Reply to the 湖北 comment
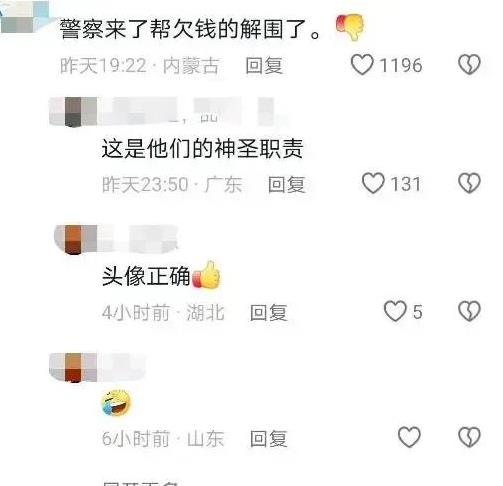The height and width of the screenshot is (486, 503). point(269,312)
